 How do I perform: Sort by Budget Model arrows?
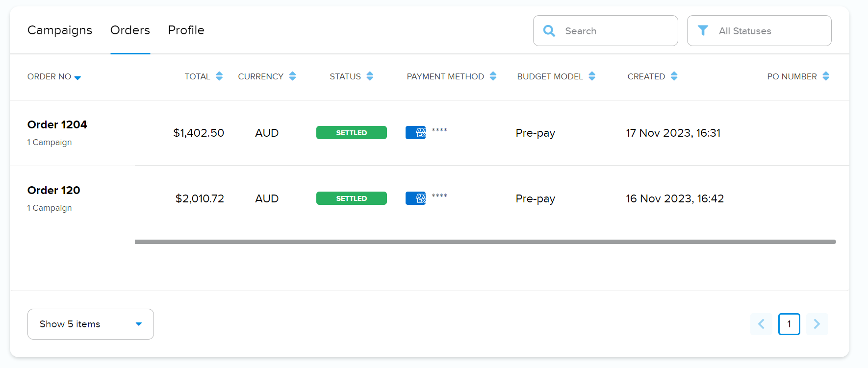coord(592,76)
